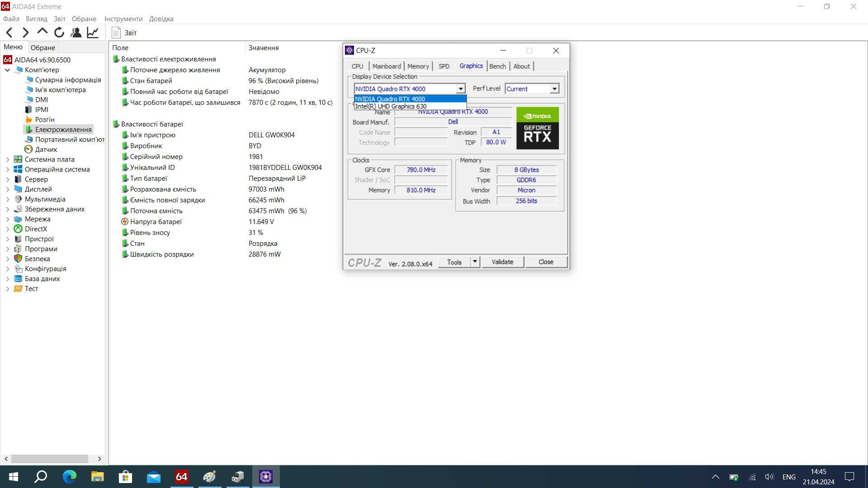Viewport: 868px width, 488px height.
Task: Click scrollbar right arrow in tree panel
Action: (99, 459)
